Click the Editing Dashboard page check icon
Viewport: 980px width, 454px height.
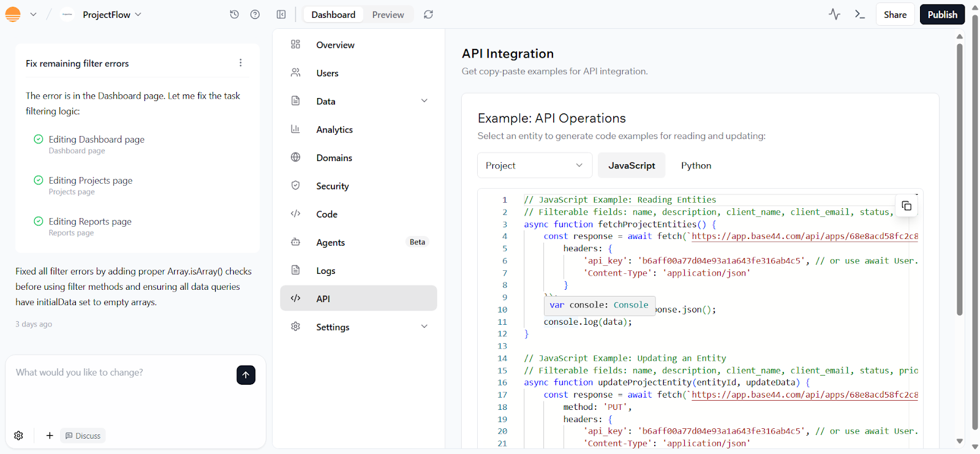point(39,139)
